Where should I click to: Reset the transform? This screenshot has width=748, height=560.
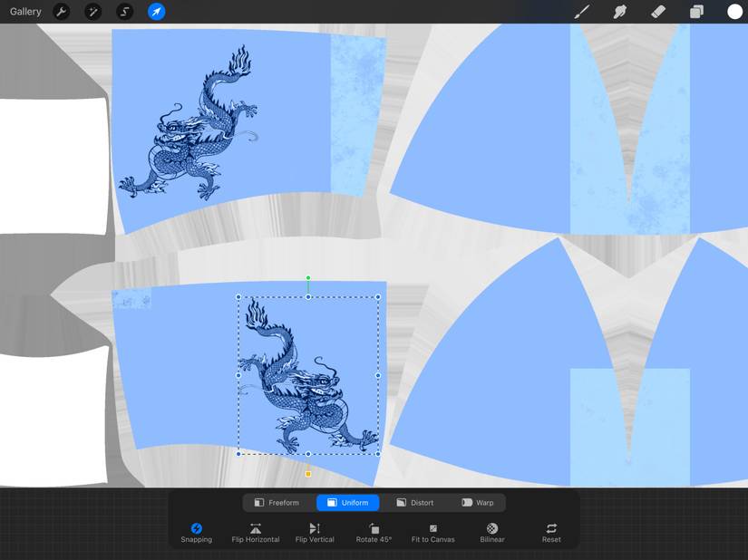pyautogui.click(x=551, y=533)
